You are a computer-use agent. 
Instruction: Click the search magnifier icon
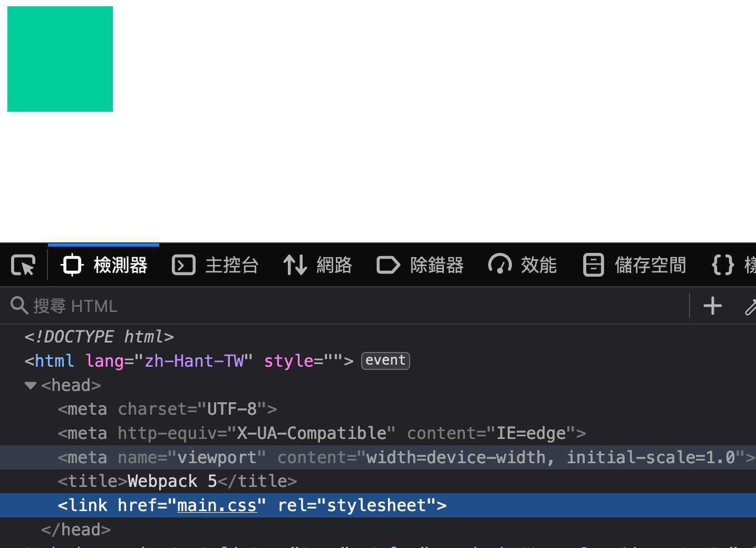click(19, 306)
